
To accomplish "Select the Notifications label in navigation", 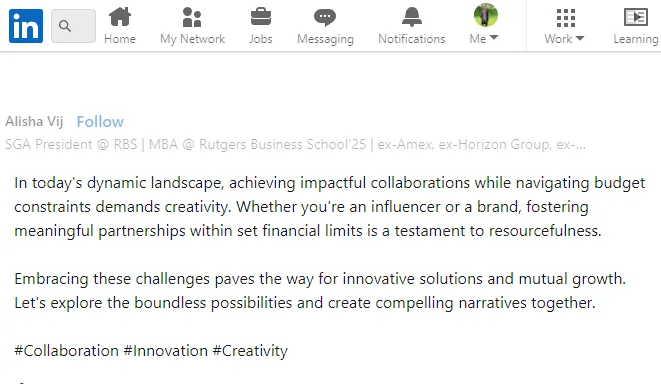I will (411, 39).
